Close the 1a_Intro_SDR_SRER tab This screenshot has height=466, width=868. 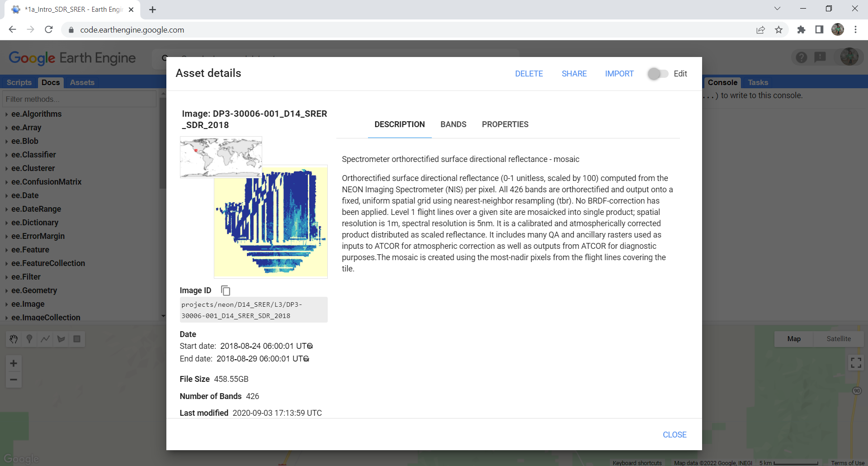pos(131,10)
